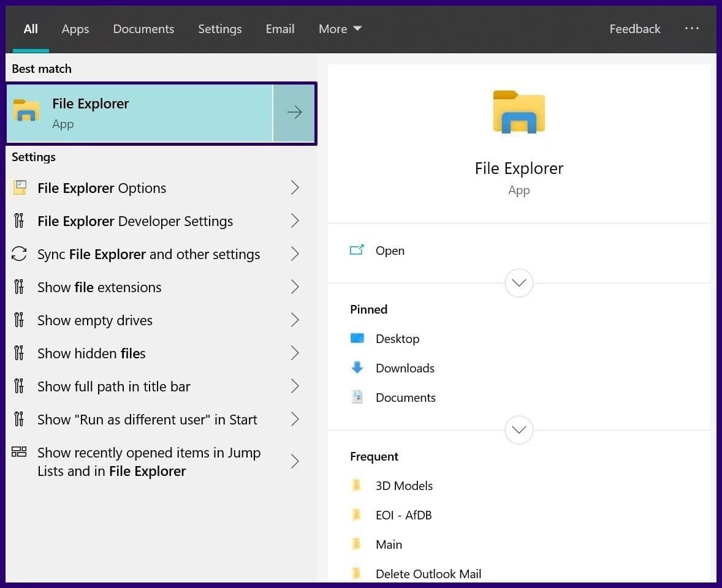The height and width of the screenshot is (588, 722).
Task: Click the icon beside Show recently opened items
Action: pyautogui.click(x=19, y=452)
